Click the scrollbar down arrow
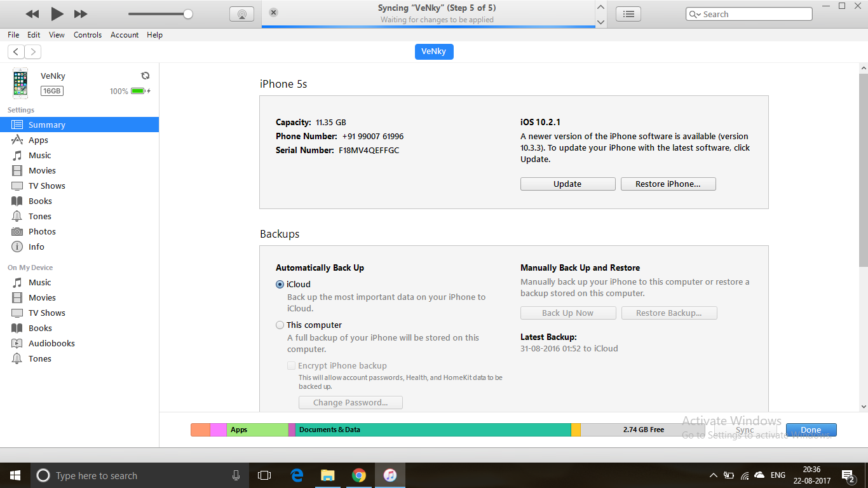 tap(864, 407)
